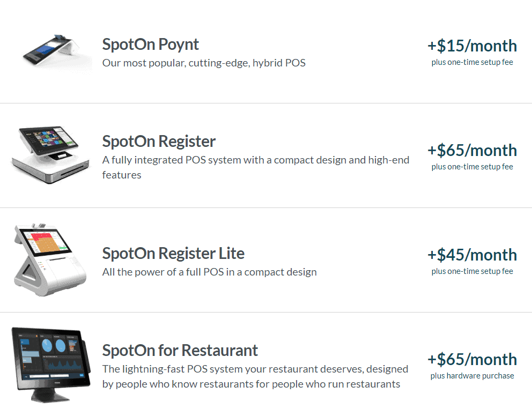This screenshot has width=532, height=416.
Task: Click 'plus one-time setup fee' under Register $65/month
Action: 472,167
